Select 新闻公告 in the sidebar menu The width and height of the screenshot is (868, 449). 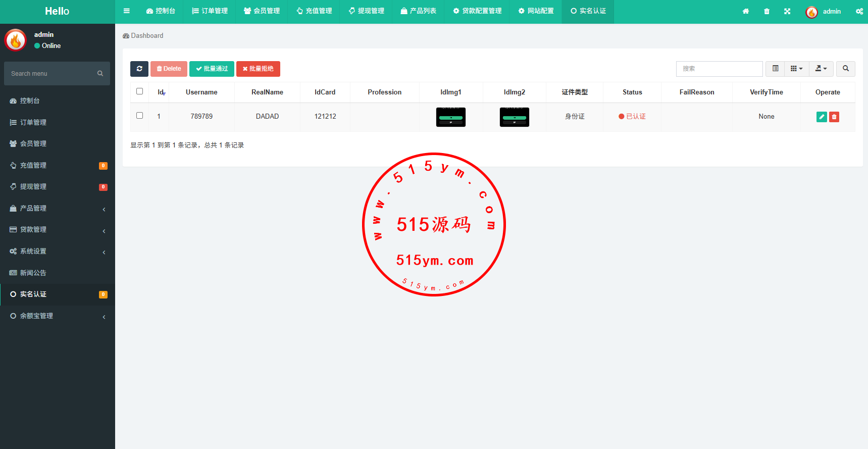(x=33, y=273)
